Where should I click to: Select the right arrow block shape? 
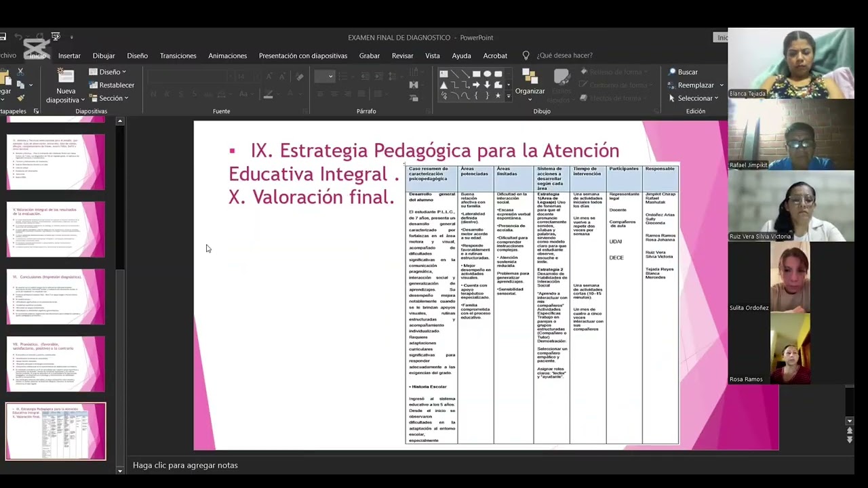(476, 85)
